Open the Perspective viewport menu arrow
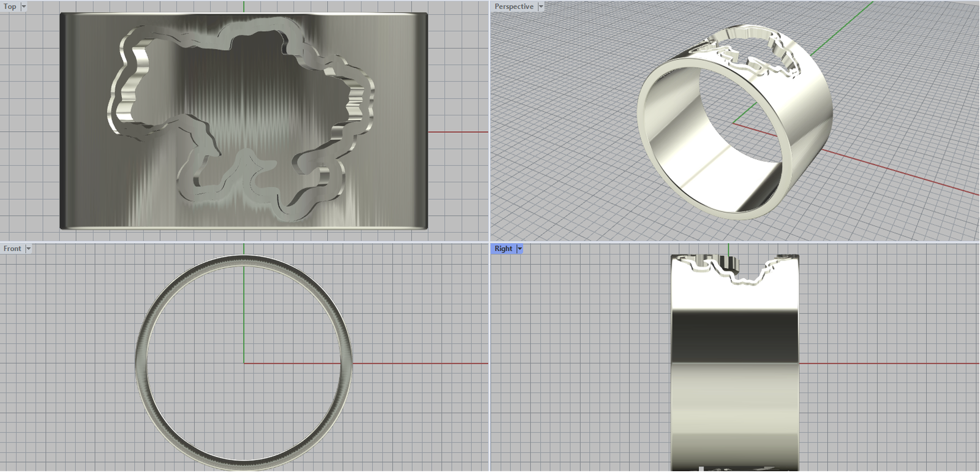This screenshot has width=980, height=473. 540,7
